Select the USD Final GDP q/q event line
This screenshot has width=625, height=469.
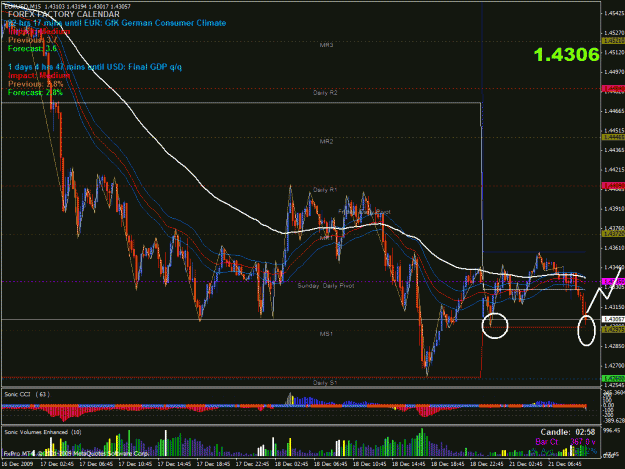point(95,67)
